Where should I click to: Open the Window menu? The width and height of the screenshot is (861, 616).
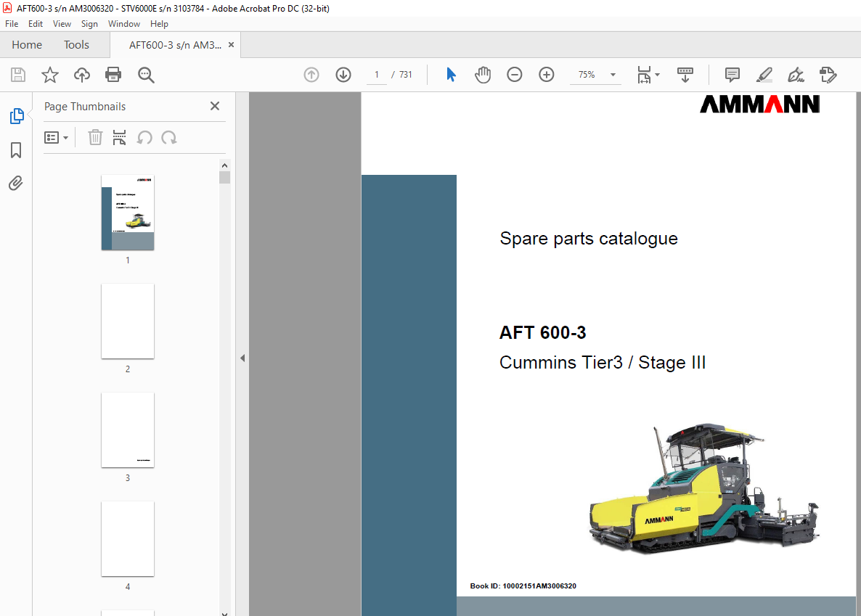tap(124, 24)
